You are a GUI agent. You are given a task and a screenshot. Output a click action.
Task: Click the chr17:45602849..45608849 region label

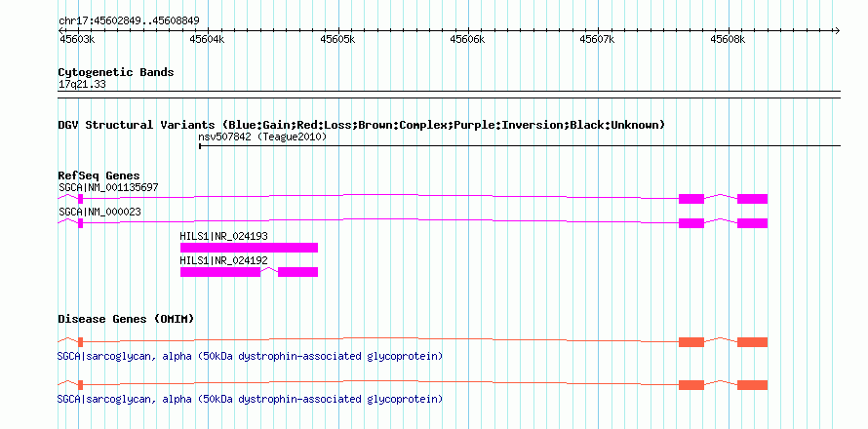point(129,21)
